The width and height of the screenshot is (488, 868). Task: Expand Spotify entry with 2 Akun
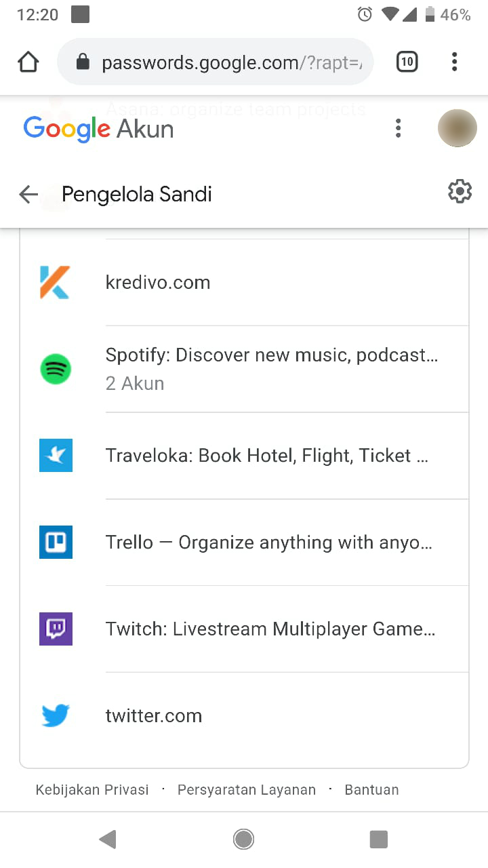[x=271, y=369]
